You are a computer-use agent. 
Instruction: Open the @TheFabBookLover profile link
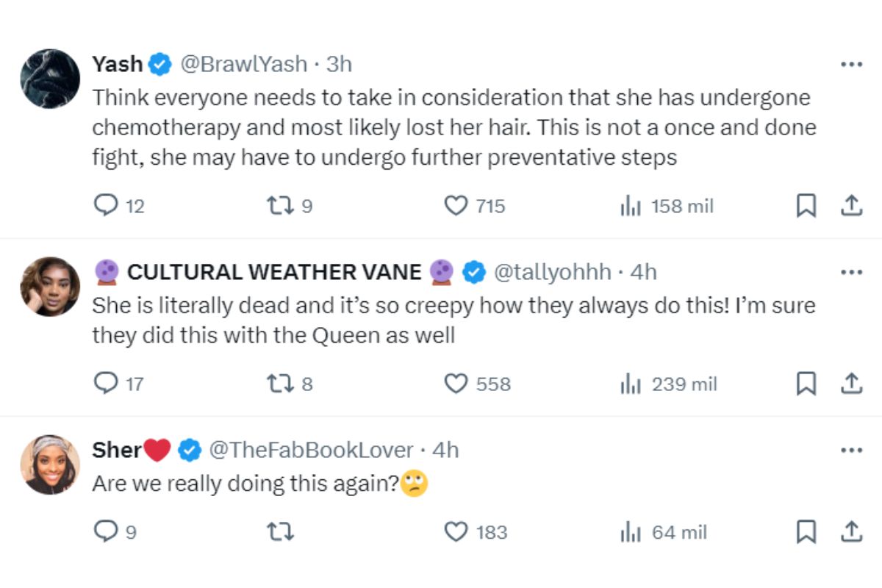tap(311, 450)
